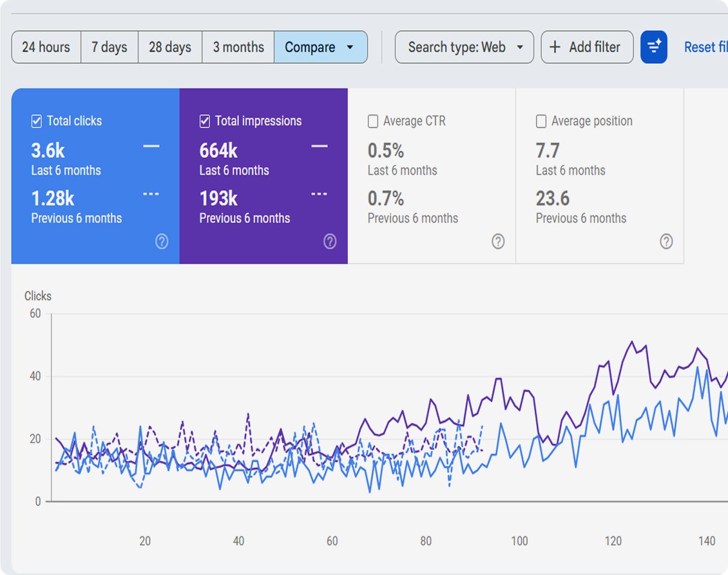Uncheck the Total clicks checkbox
This screenshot has height=575, width=728.
(36, 121)
